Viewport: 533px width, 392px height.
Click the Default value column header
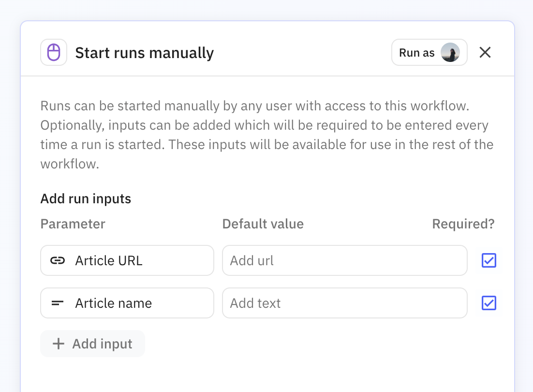[x=263, y=224]
